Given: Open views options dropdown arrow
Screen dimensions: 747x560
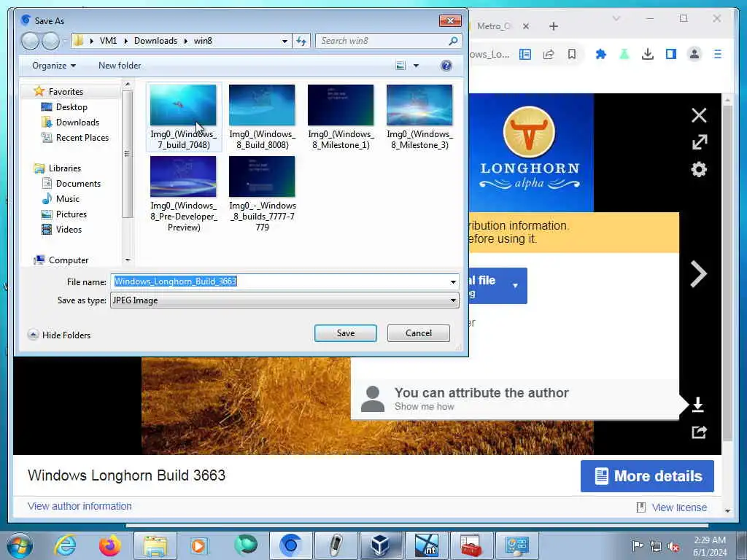Looking at the screenshot, I should [x=416, y=66].
